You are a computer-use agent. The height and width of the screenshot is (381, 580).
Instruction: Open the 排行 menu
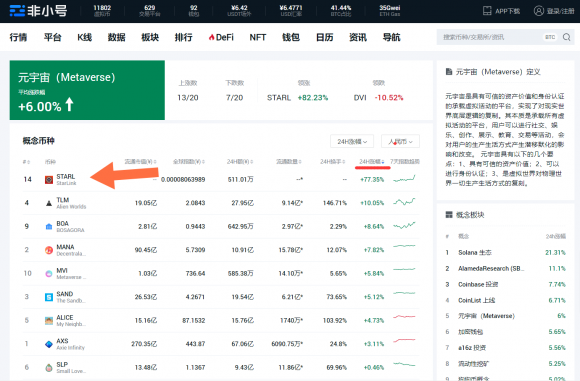pos(183,37)
